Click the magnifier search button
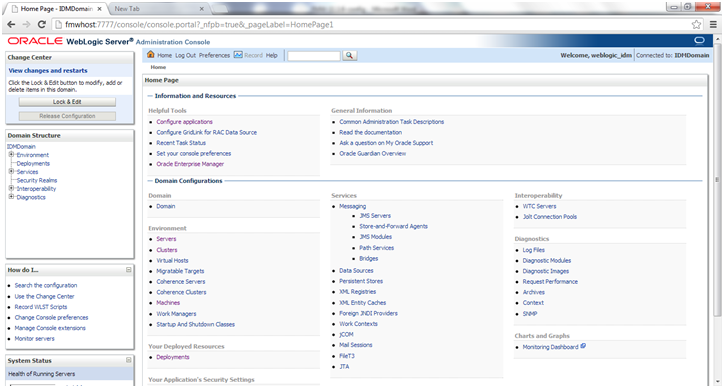Viewport: 724px width, 388px height. coord(350,55)
